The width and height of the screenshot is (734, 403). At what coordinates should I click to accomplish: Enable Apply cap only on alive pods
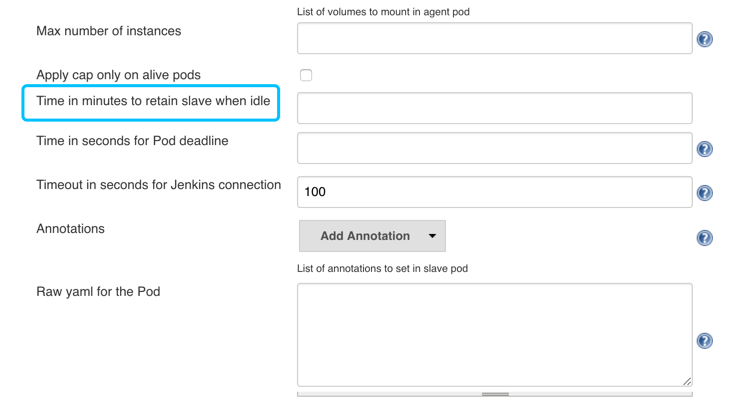[306, 75]
